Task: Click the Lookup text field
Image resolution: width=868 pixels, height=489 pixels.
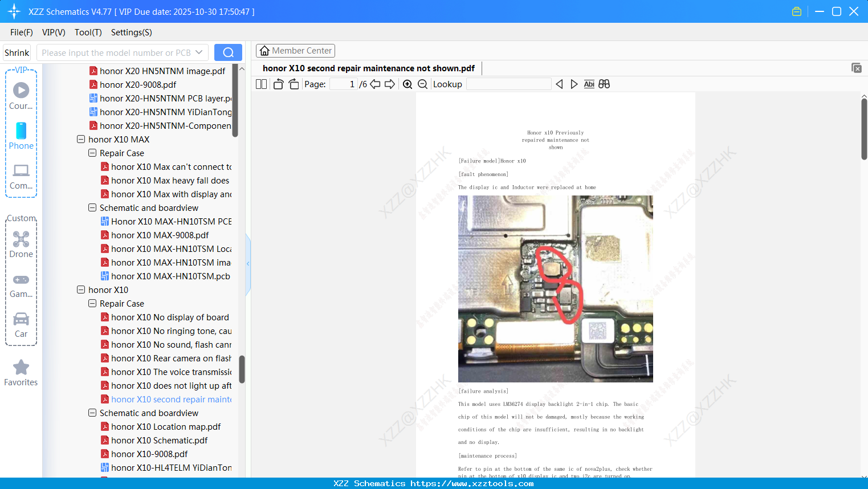Action: click(x=508, y=84)
